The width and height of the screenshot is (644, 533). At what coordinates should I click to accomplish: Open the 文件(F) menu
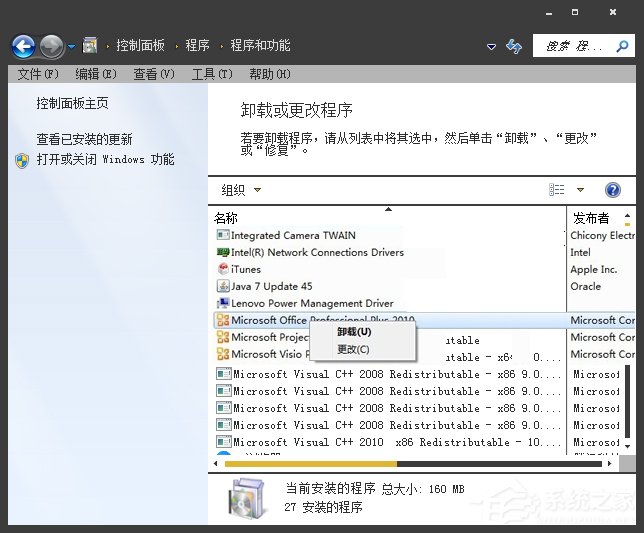point(38,74)
